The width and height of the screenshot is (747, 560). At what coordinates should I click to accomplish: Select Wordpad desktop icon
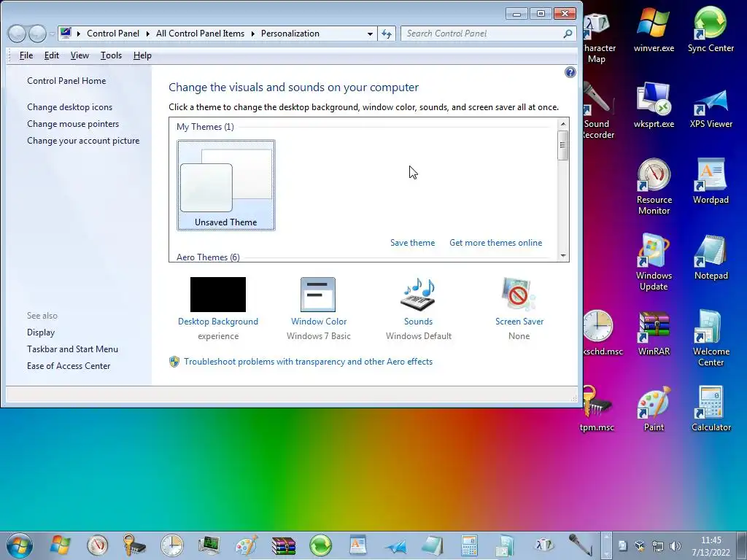[x=711, y=181]
